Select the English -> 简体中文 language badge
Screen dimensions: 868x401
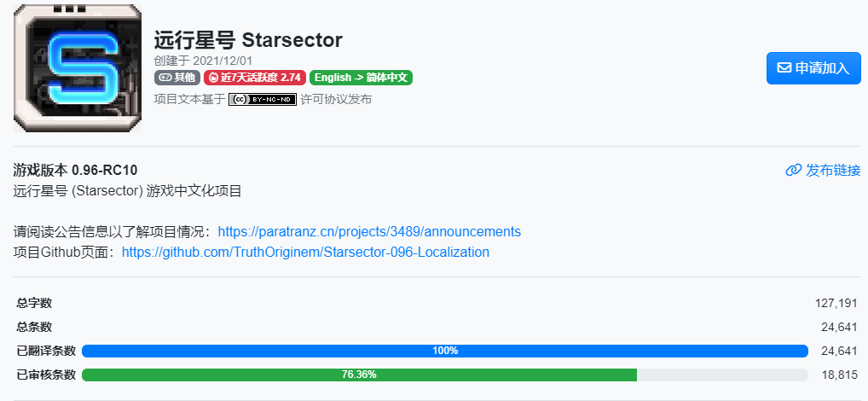[x=362, y=78]
